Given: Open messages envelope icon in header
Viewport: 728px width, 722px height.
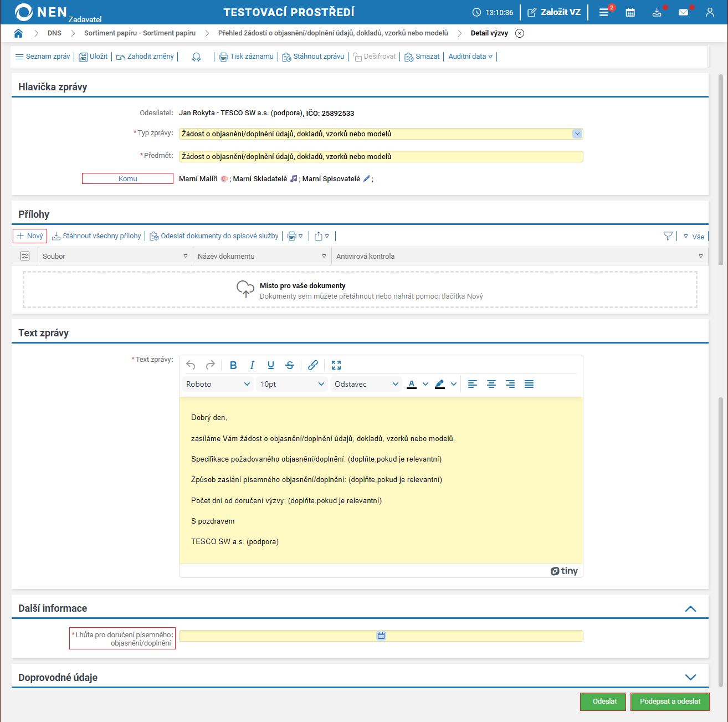Looking at the screenshot, I should (x=684, y=12).
